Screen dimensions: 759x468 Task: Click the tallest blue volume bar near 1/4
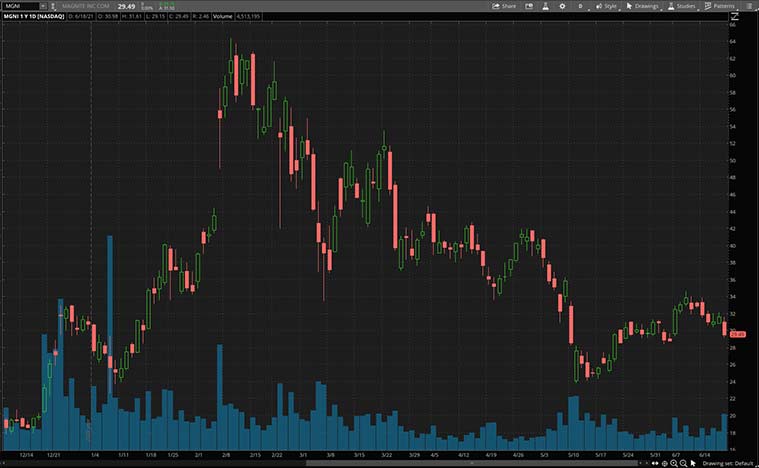pos(110,343)
